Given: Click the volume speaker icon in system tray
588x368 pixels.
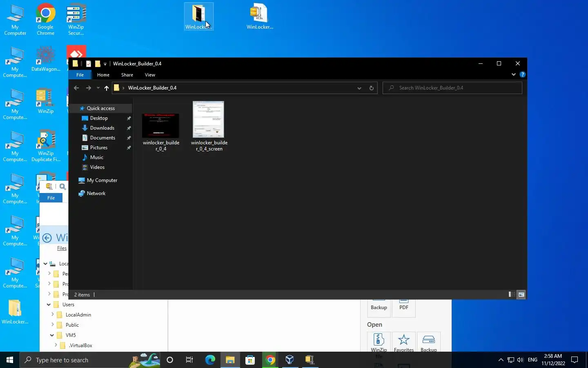Looking at the screenshot, I should 520,360.
